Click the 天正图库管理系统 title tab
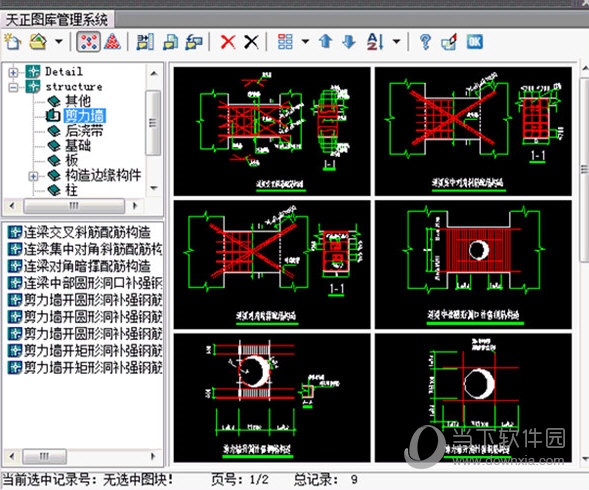 tap(57, 20)
